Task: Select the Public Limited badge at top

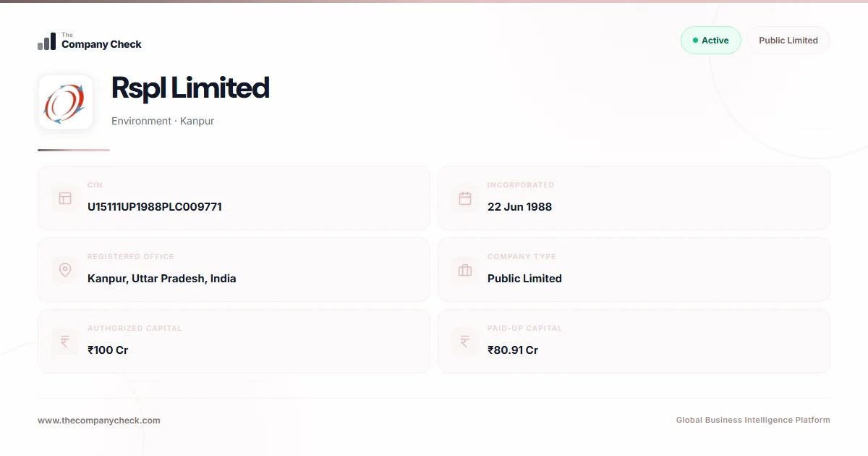Action: click(x=788, y=41)
